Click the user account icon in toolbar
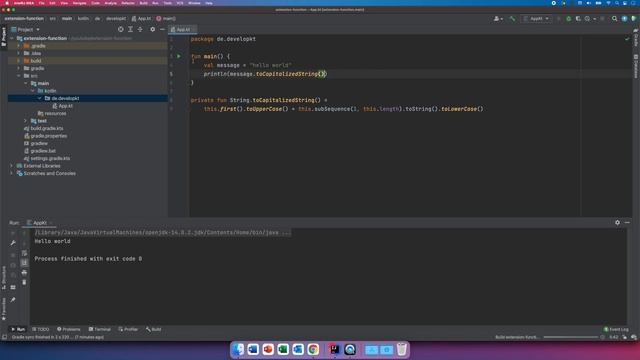Screen dimensions: 640x360 (x=498, y=19)
